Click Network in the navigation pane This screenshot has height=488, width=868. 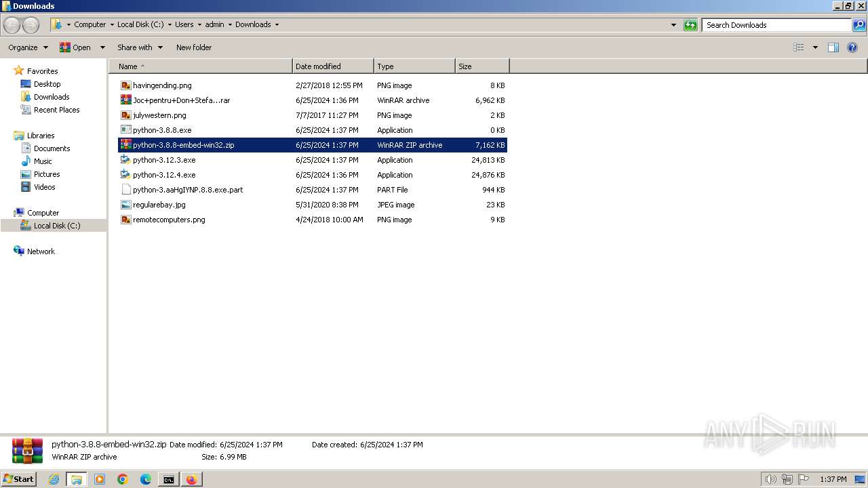pyautogui.click(x=41, y=251)
